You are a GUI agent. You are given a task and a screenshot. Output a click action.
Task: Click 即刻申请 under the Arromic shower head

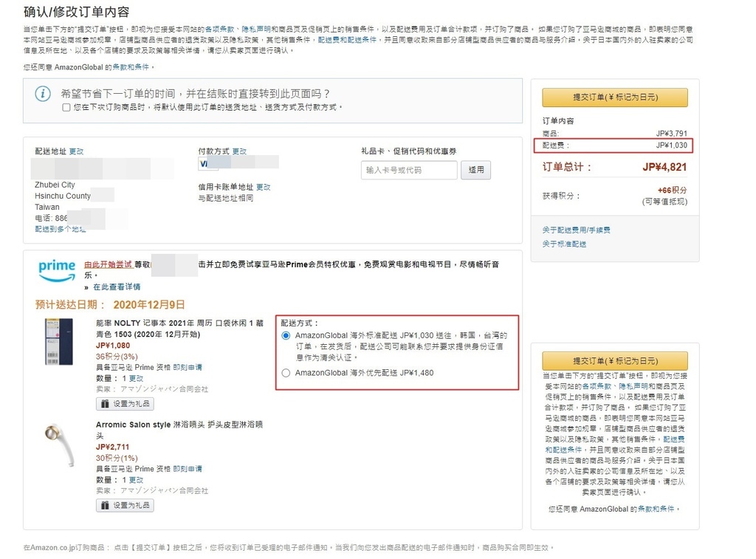[188, 469]
